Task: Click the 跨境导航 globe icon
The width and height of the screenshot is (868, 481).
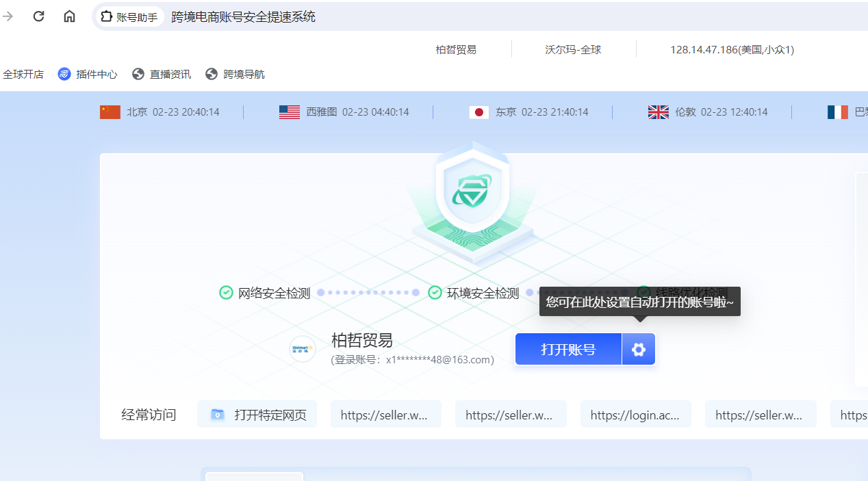Action: tap(212, 74)
